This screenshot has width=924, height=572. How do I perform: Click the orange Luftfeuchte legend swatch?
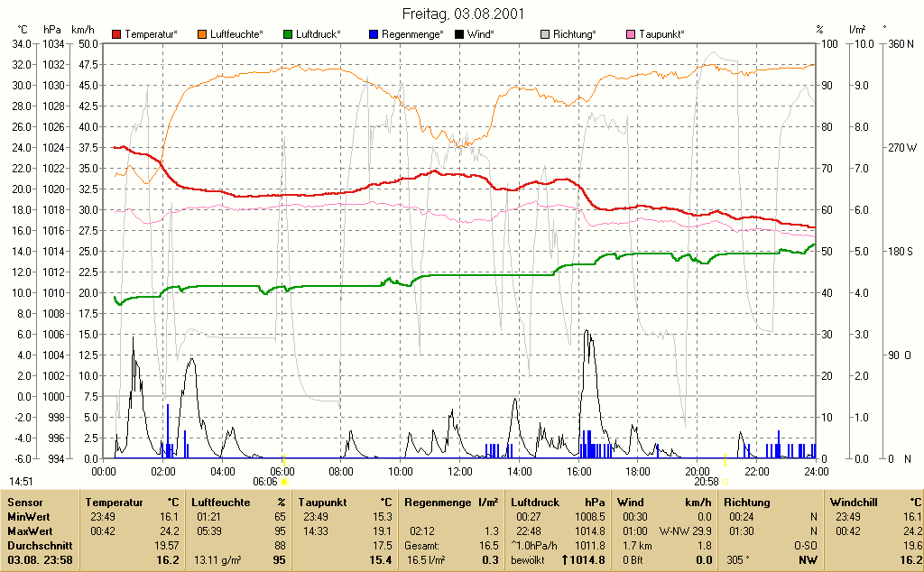point(202,35)
